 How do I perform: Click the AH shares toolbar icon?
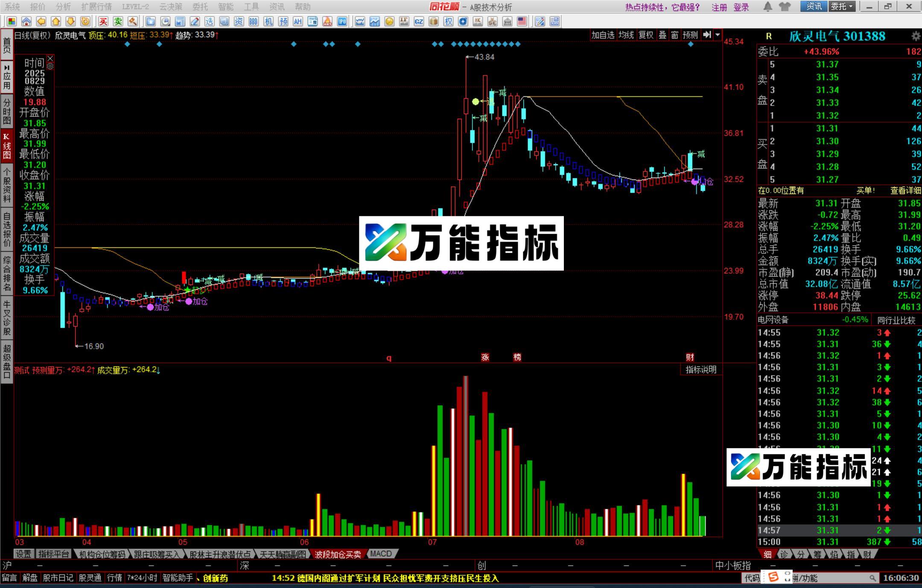pos(298,21)
